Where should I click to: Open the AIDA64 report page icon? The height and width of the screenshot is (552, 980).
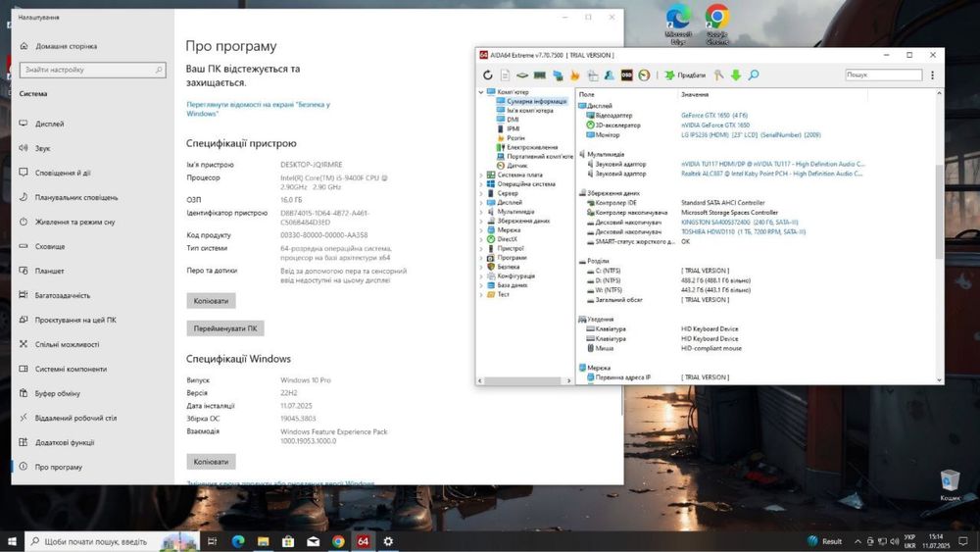tap(505, 75)
